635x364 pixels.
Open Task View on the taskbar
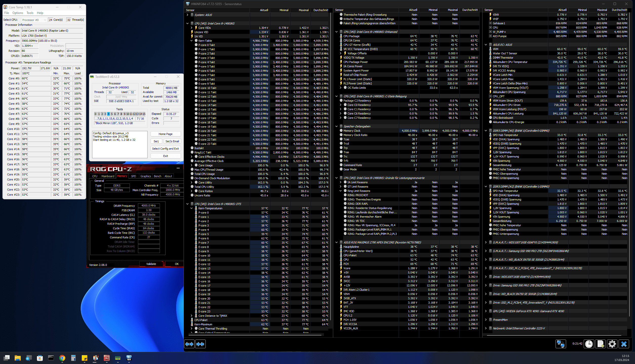point(7,358)
